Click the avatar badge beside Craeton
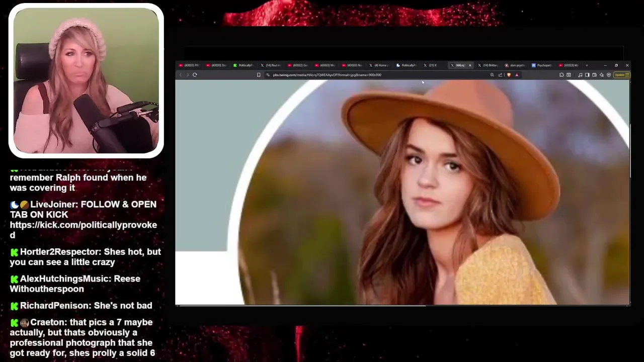644x362 pixels. 24,322
